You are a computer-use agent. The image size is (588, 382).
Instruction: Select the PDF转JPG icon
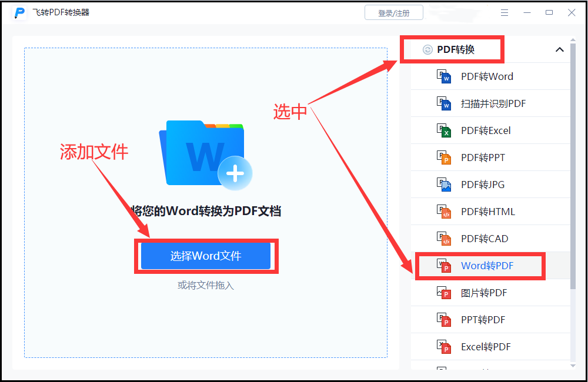point(443,184)
